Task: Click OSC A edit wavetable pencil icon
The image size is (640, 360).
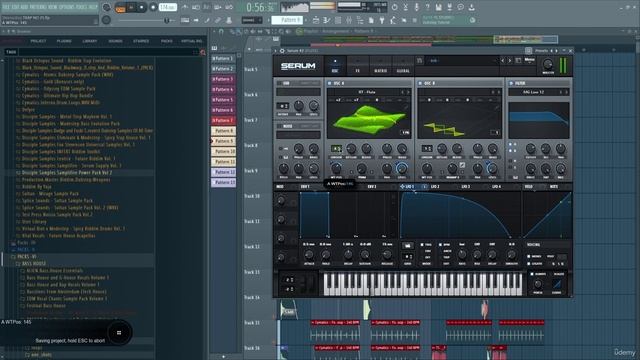Action: pyautogui.click(x=406, y=107)
